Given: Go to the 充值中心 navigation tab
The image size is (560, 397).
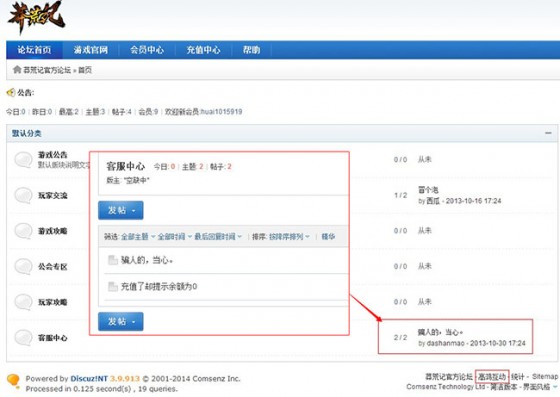Looking at the screenshot, I should pos(204,50).
